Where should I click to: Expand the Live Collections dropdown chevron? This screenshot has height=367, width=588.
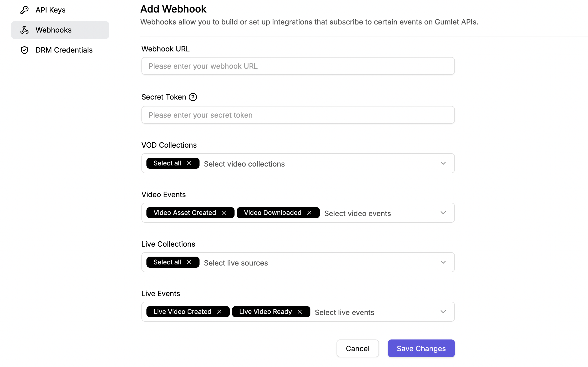click(443, 262)
